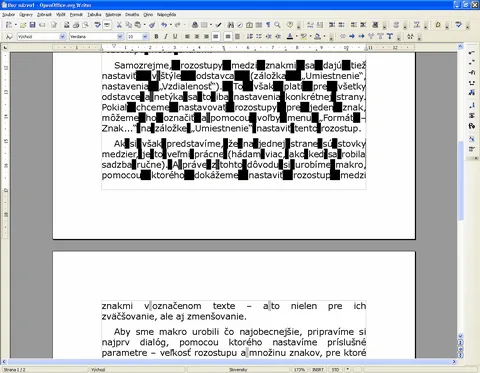This screenshot has width=480, height=373.
Task: Open the Verdana font name dropdown
Action: point(120,36)
